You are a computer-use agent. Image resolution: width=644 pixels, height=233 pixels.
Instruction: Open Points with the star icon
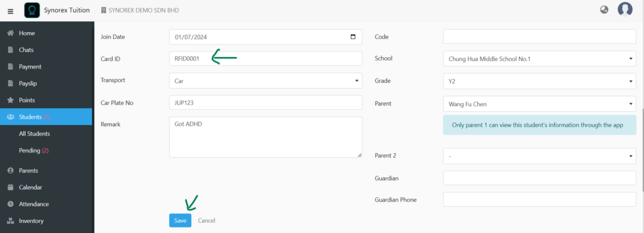(11, 100)
